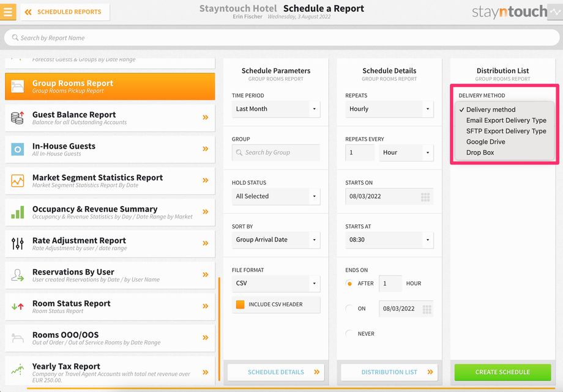Screen dimensions: 563x392
Task: Click the arrow chevrons on Rate Adjustment Report
Action: click(206, 243)
